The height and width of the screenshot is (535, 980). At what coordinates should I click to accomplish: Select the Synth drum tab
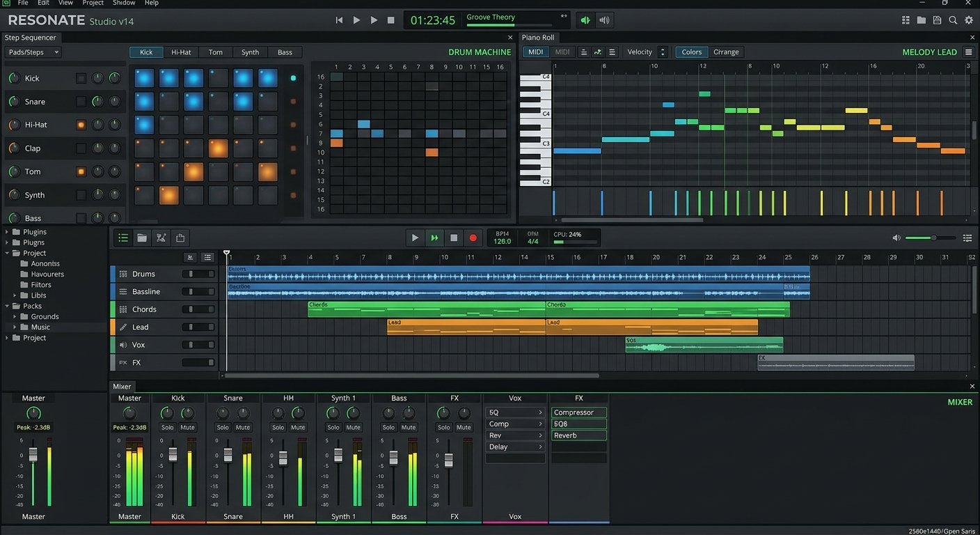coord(250,52)
